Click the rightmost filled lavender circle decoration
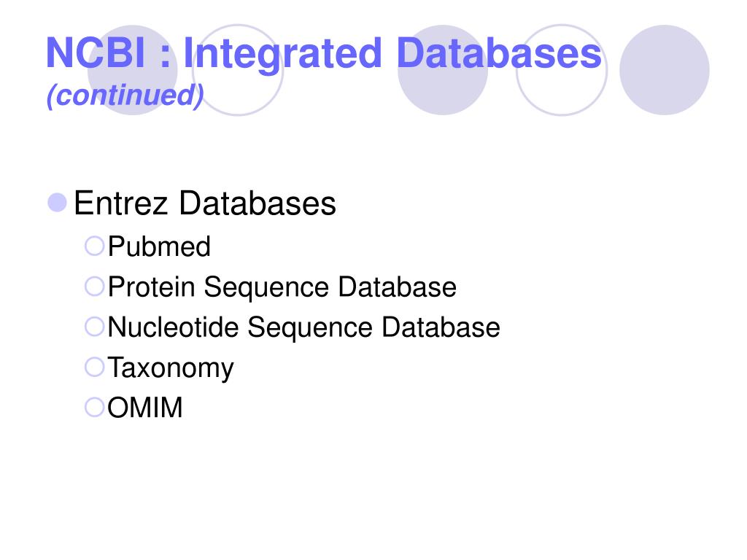The width and height of the screenshot is (747, 560). point(664,69)
